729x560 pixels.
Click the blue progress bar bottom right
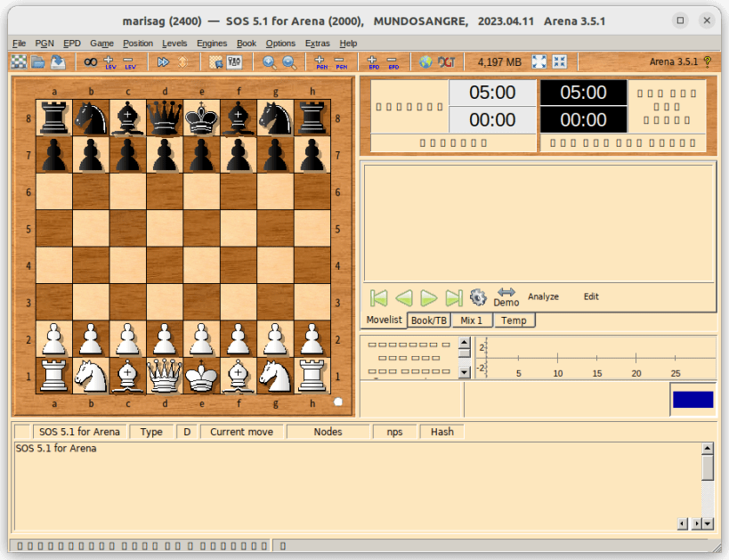(693, 400)
